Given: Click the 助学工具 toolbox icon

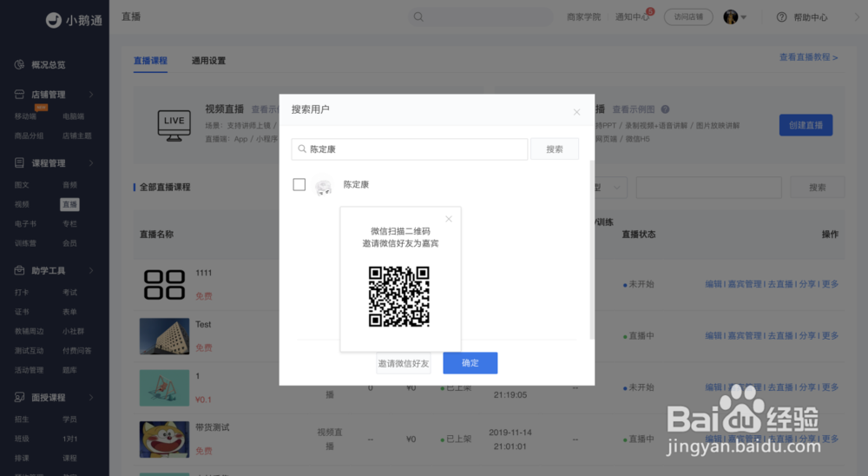Looking at the screenshot, I should click(x=19, y=270).
